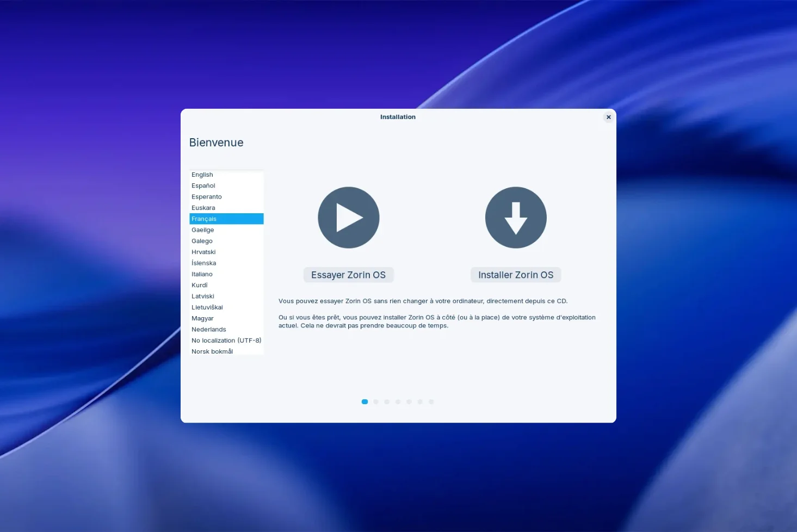Click the download arrow icon above Installer Zorin OS

(x=515, y=217)
